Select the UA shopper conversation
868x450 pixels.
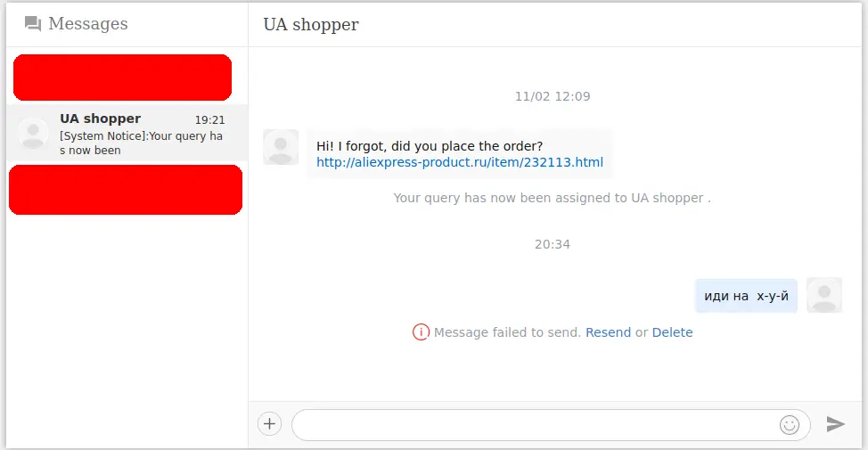[127, 133]
